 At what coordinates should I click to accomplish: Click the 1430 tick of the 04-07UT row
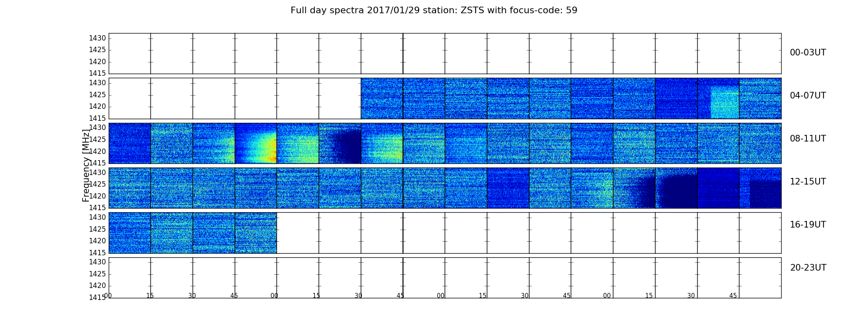tap(98, 83)
